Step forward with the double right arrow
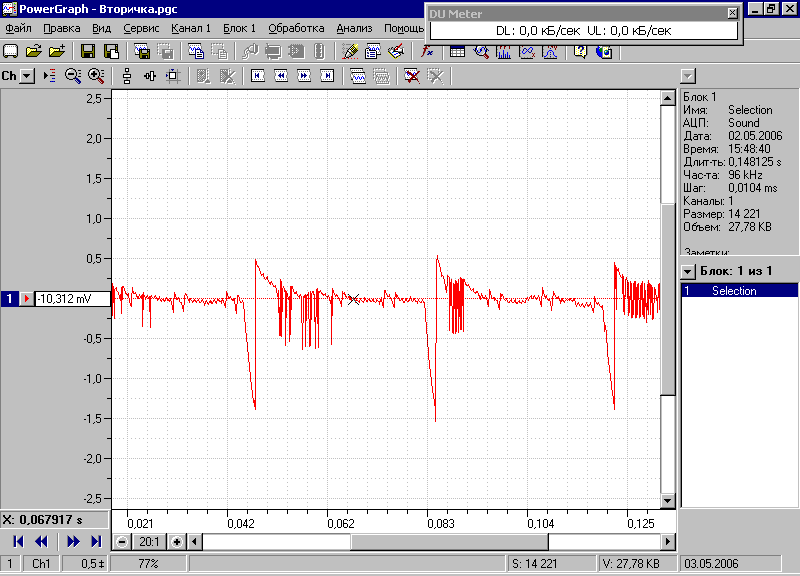 (73, 541)
